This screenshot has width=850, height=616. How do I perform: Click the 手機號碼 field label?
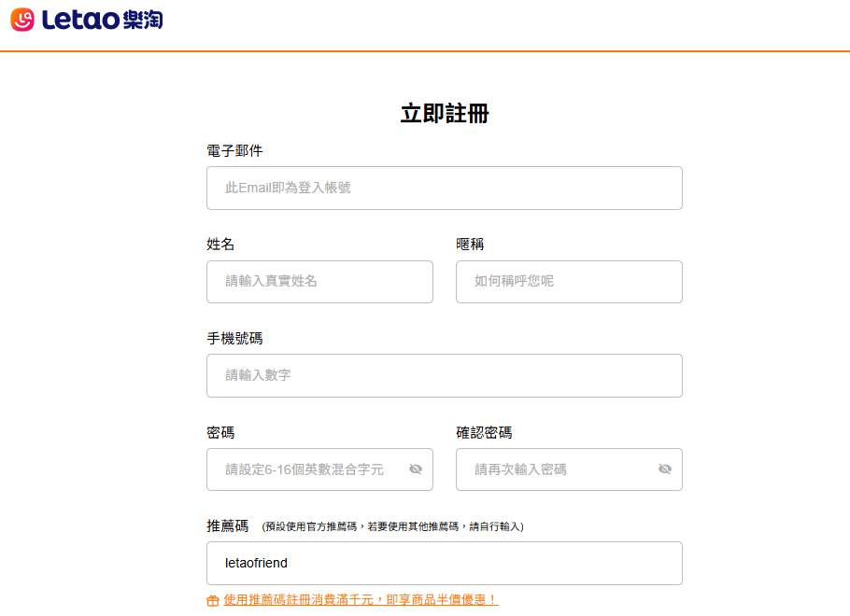click(x=234, y=338)
